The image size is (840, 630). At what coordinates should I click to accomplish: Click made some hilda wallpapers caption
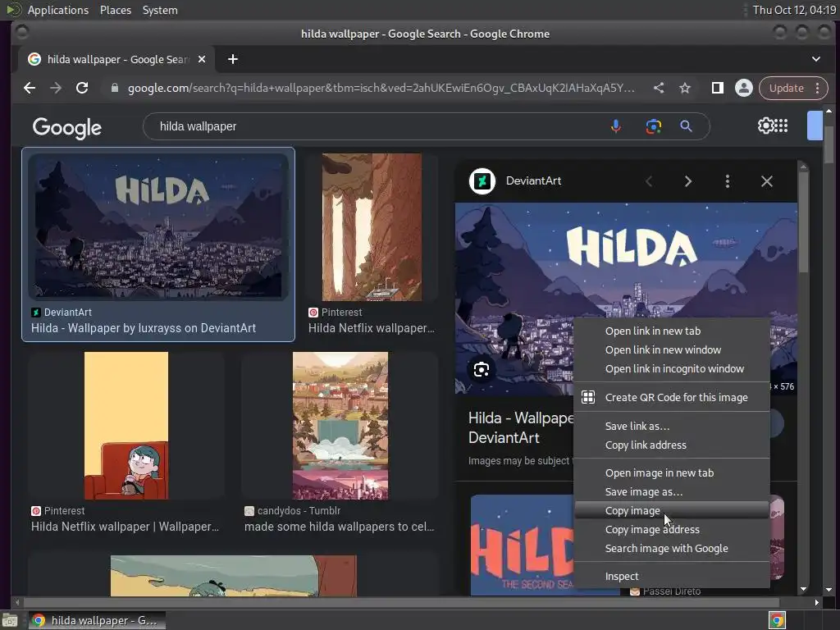[x=339, y=527]
